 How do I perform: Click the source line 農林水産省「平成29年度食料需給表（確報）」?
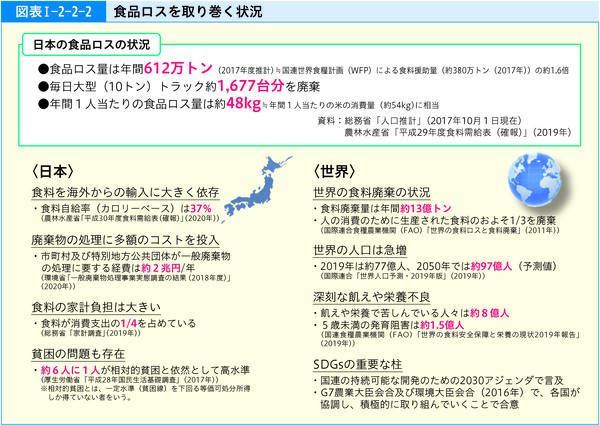click(458, 132)
